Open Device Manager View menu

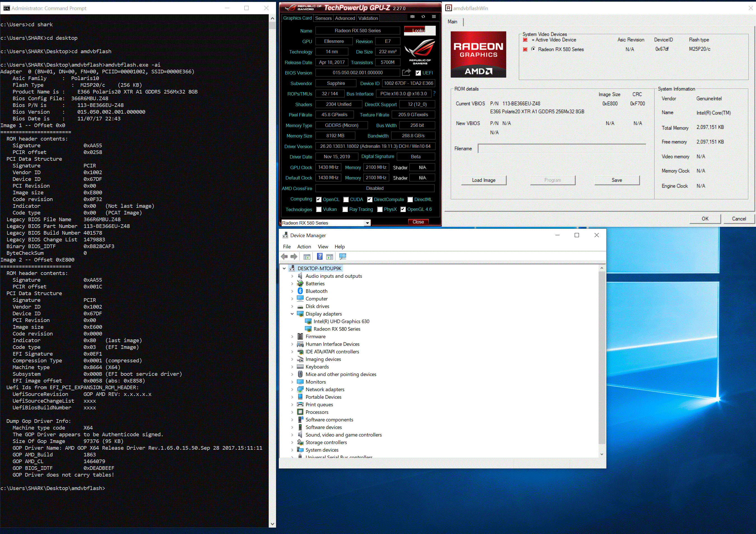323,247
